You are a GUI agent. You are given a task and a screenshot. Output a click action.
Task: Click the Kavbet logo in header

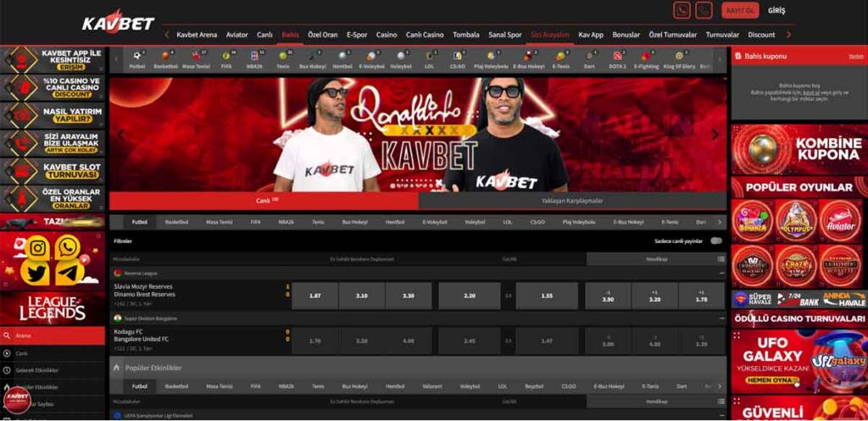tap(119, 23)
